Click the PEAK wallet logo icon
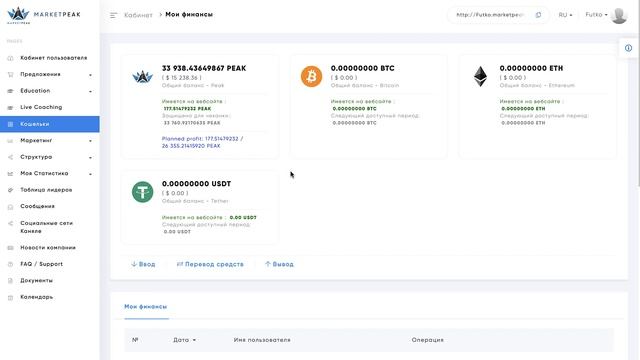 pos(142,76)
